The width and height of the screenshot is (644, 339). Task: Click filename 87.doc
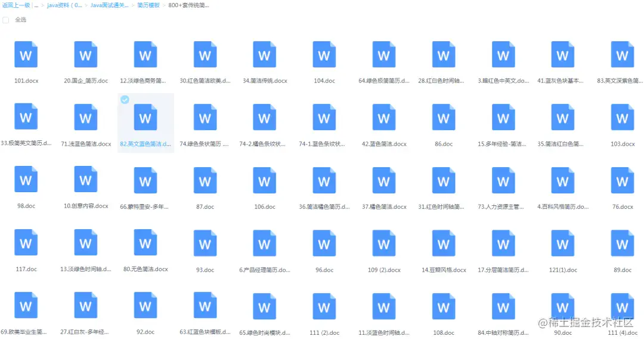(x=205, y=207)
